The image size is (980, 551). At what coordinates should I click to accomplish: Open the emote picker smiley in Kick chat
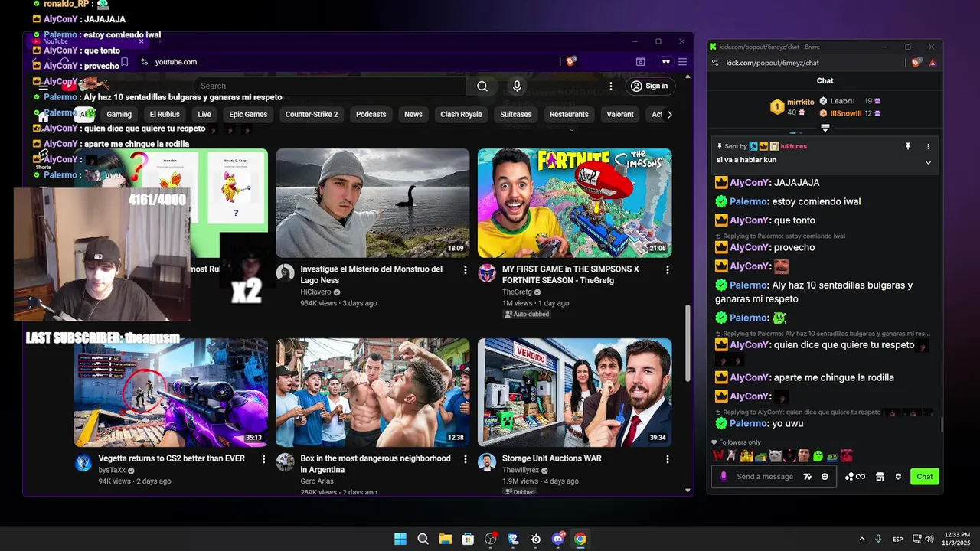[x=825, y=477]
